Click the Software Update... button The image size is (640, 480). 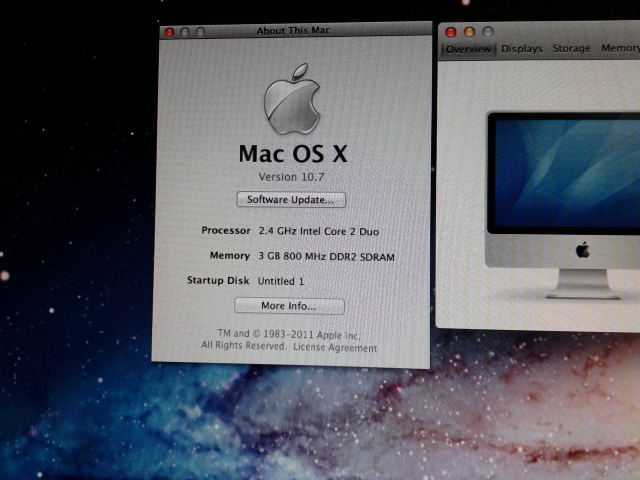point(291,200)
